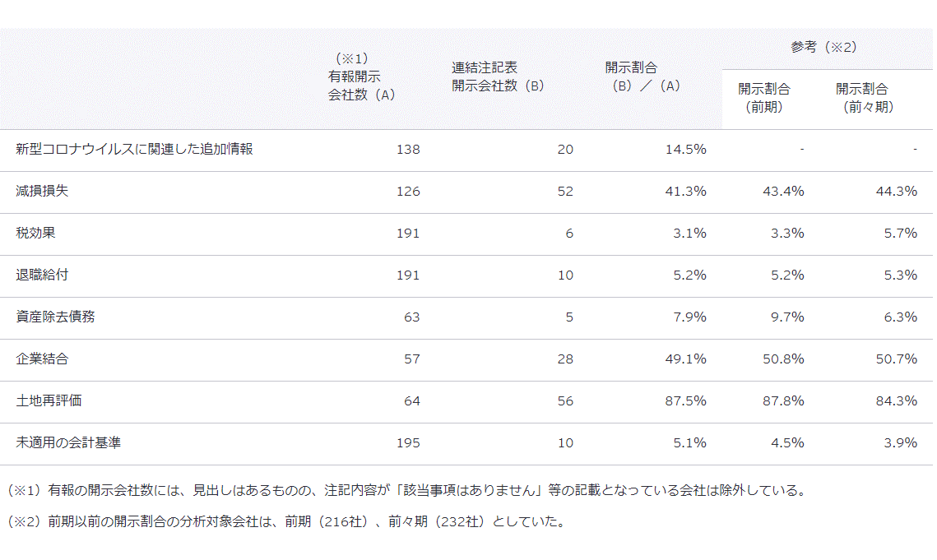Click the 資産除去債務 row label

[55, 317]
